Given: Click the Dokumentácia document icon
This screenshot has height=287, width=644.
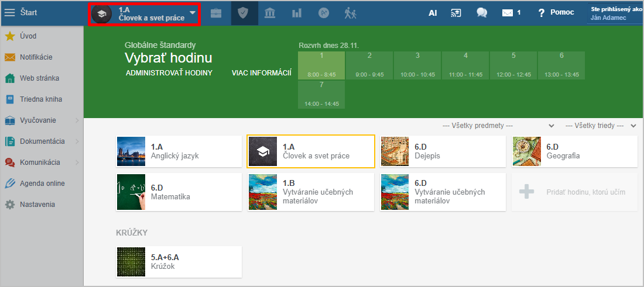Looking at the screenshot, I should coord(10,141).
